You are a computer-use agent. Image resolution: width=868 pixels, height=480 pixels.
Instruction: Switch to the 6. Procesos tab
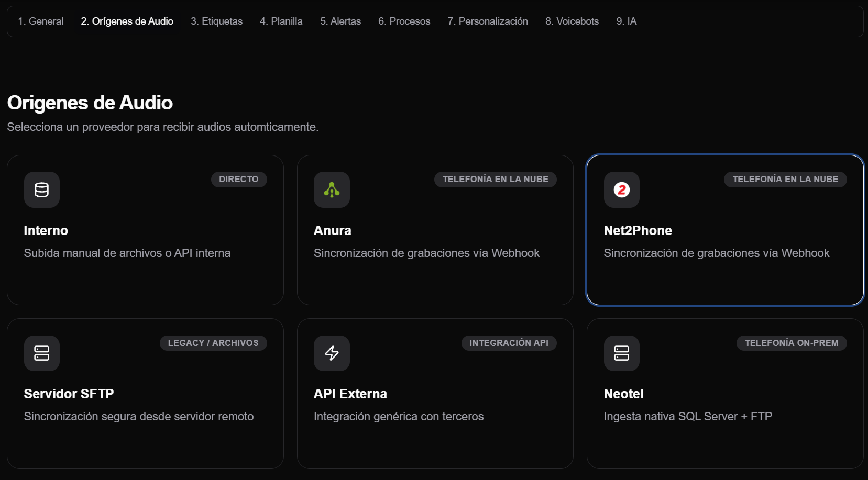click(404, 21)
